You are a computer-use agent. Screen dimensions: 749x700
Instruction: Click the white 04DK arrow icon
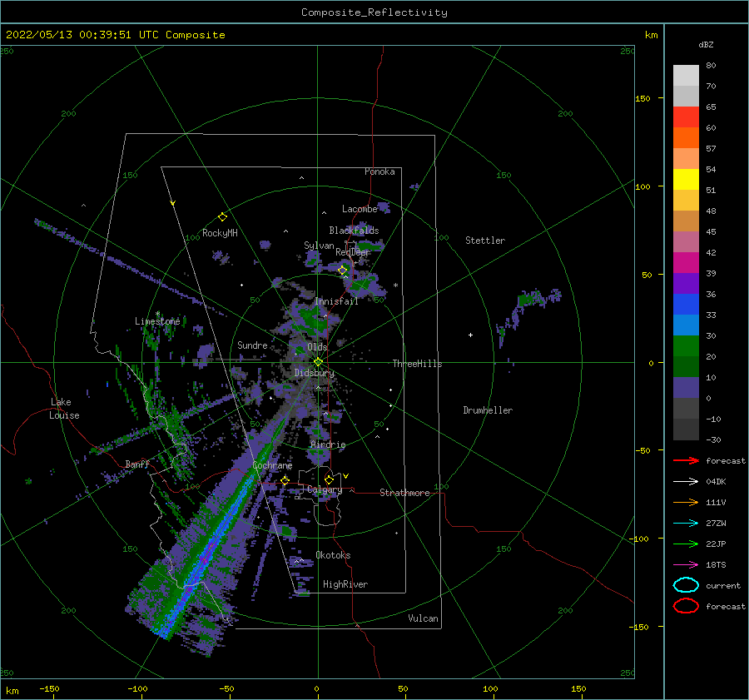click(686, 482)
